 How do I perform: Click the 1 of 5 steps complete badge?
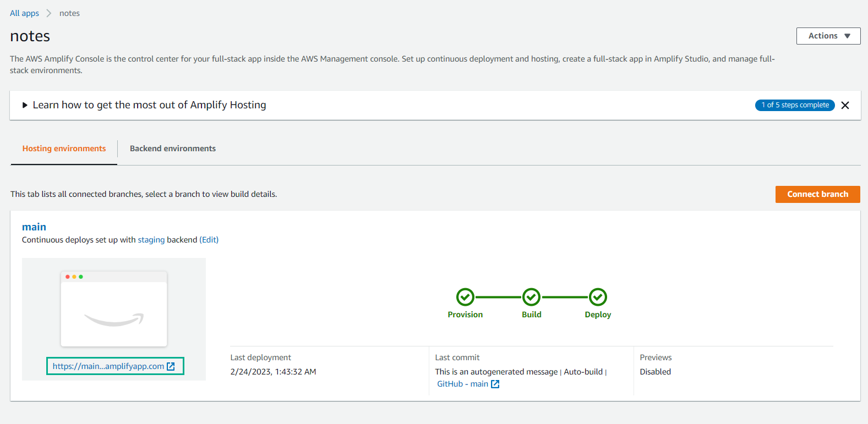coord(795,105)
